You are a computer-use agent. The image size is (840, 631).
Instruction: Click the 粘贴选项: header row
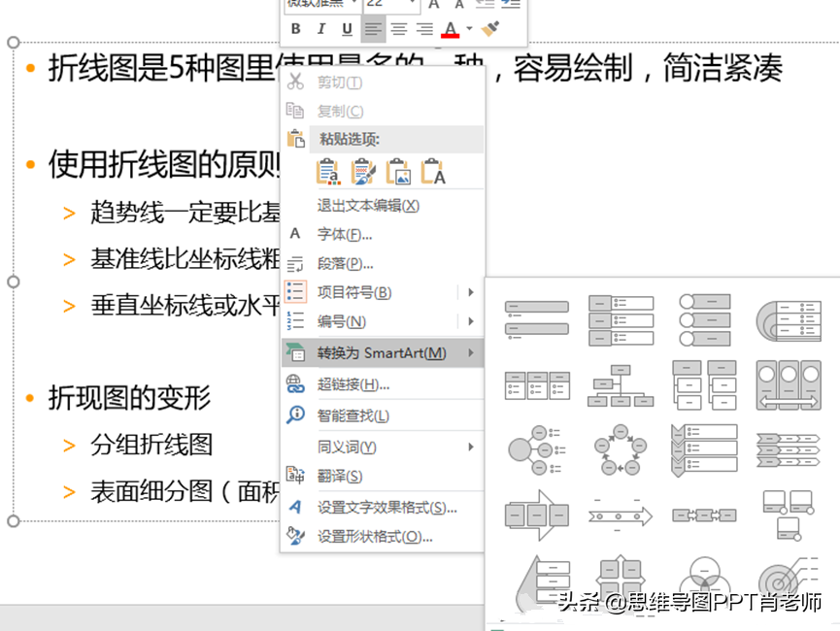(x=396, y=139)
